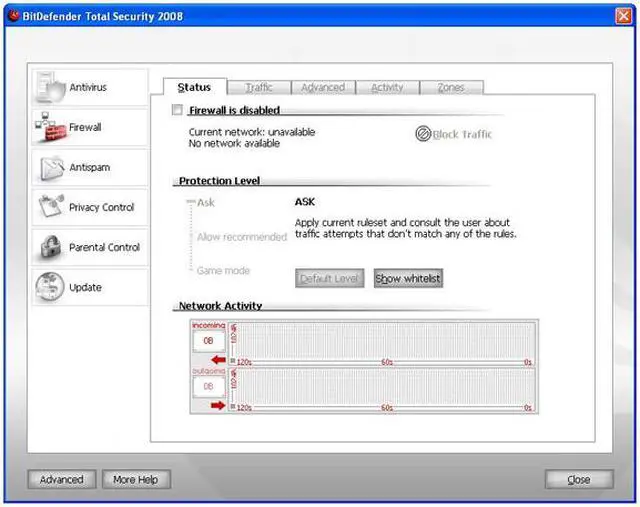
Task: Click the Antivirus shield icon in sidebar
Action: (50, 88)
